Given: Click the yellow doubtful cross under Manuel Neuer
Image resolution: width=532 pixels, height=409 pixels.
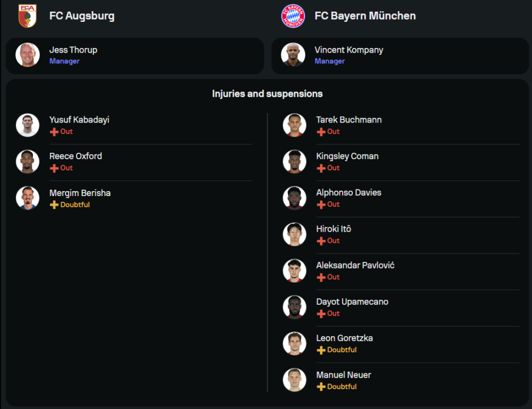Looking at the screenshot, I should (x=321, y=387).
